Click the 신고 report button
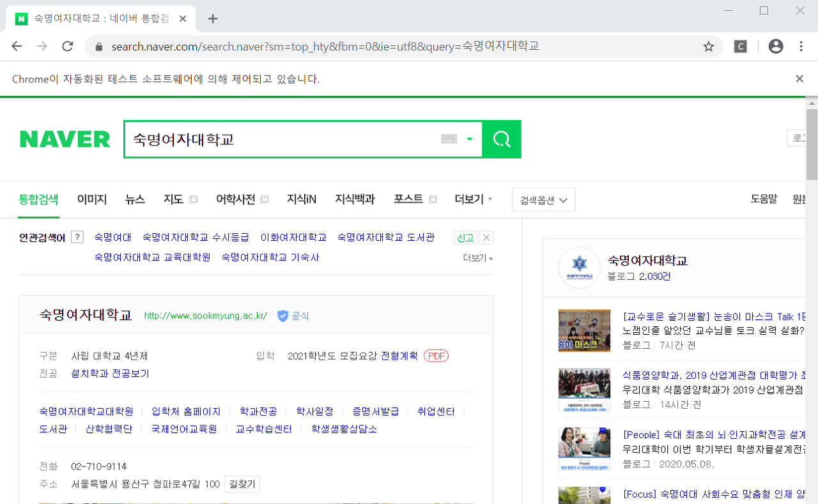 465,238
